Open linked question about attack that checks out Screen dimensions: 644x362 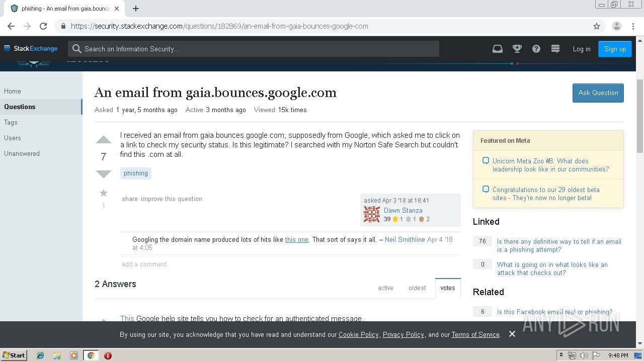click(x=552, y=268)
